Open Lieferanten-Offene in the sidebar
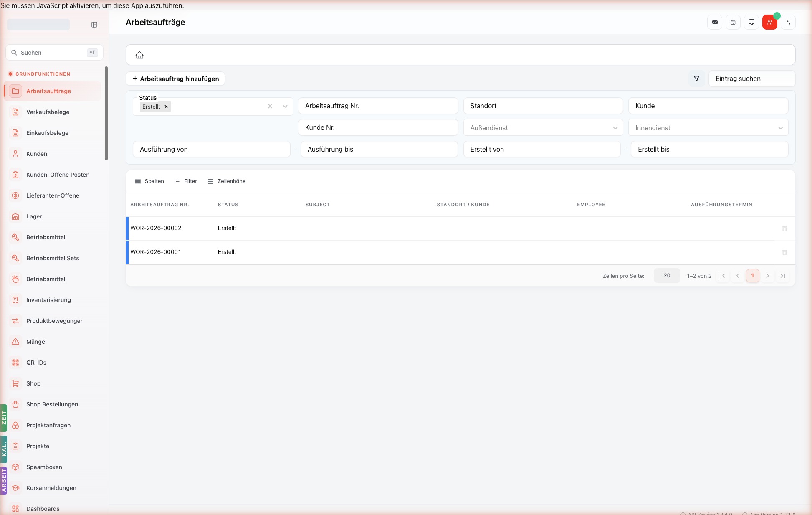The width and height of the screenshot is (812, 515). pyautogui.click(x=53, y=195)
